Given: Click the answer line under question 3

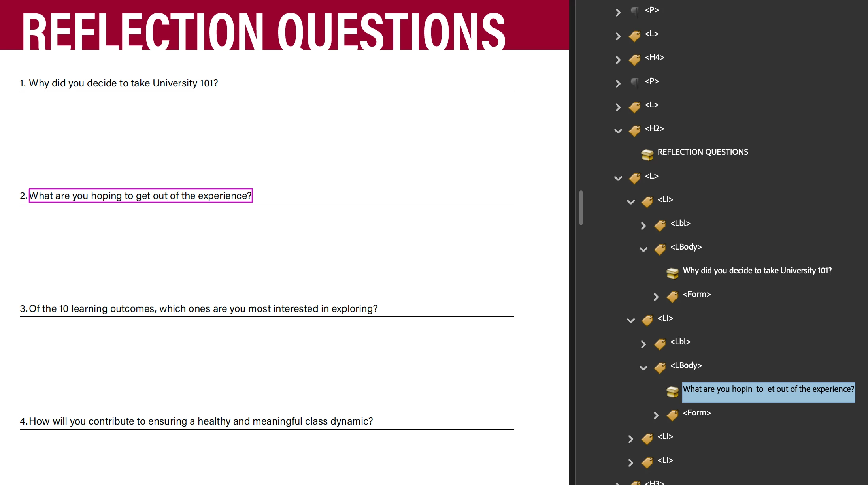Looking at the screenshot, I should [267, 316].
